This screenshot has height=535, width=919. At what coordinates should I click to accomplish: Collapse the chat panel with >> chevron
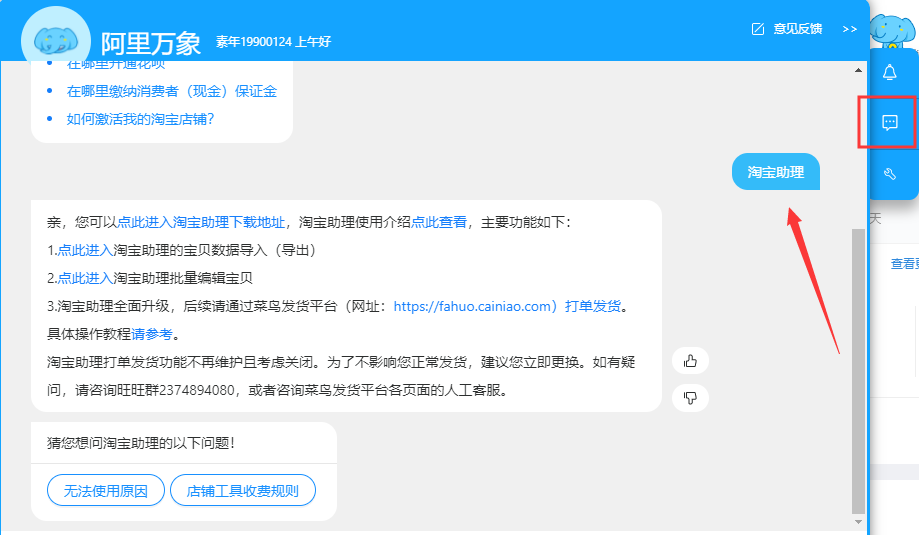849,29
